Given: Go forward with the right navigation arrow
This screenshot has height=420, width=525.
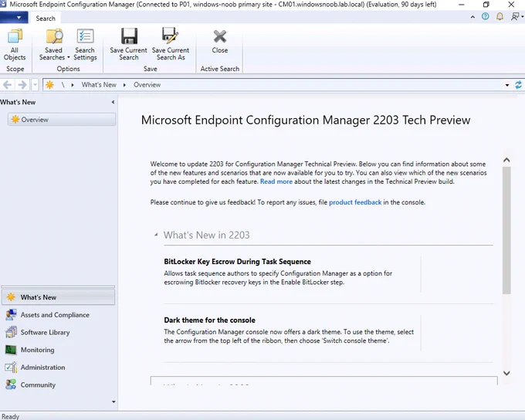Looking at the screenshot, I should coord(22,85).
